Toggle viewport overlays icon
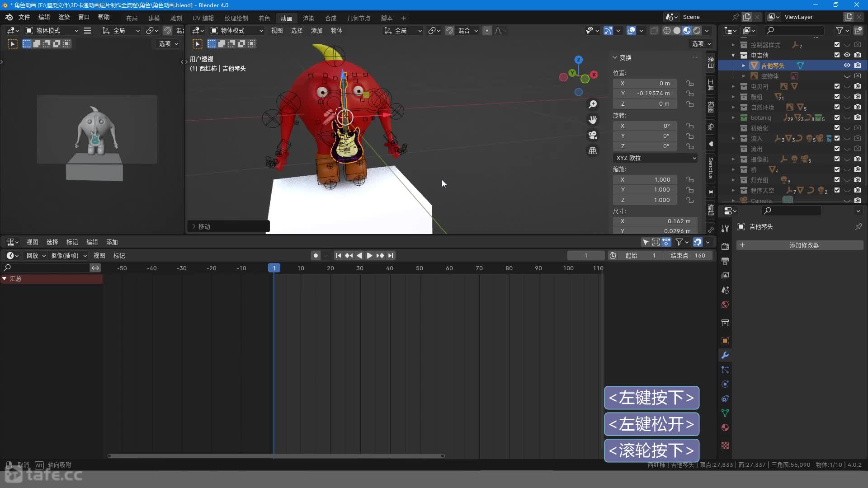Image resolution: width=868 pixels, height=488 pixels. (x=631, y=31)
